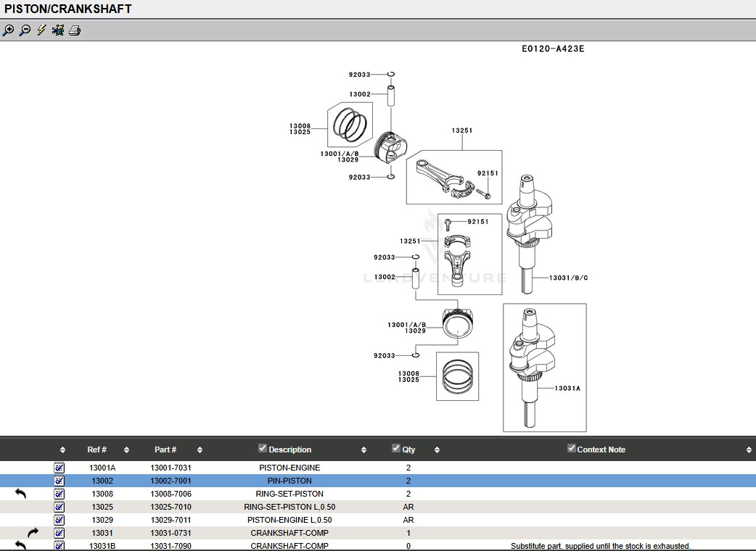Screen dimensions: 756x551
Task: Print the piston/crankshaft diagram
Action: [75, 30]
